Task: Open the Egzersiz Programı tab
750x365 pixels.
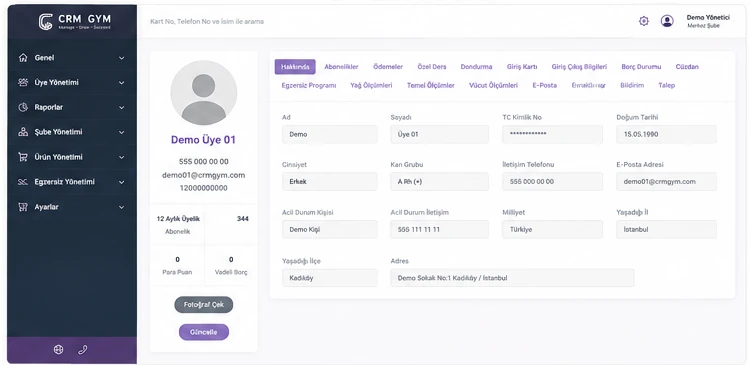Action: (x=309, y=86)
